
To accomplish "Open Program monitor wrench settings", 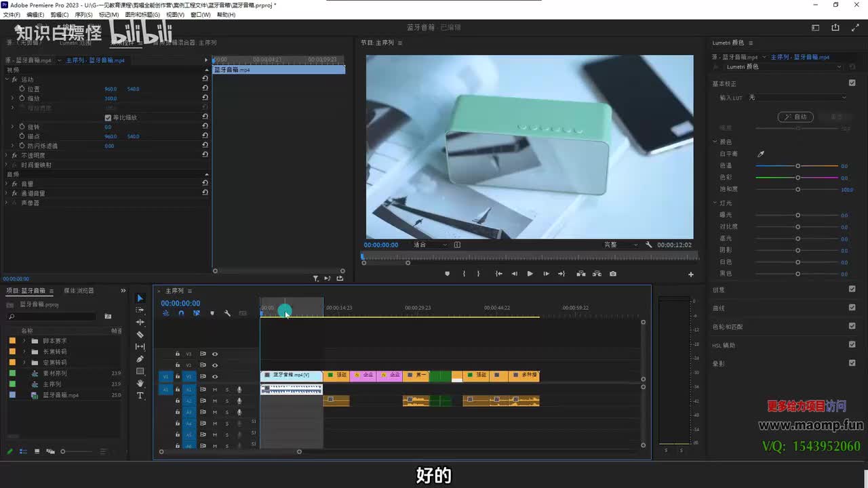I will 649,245.
